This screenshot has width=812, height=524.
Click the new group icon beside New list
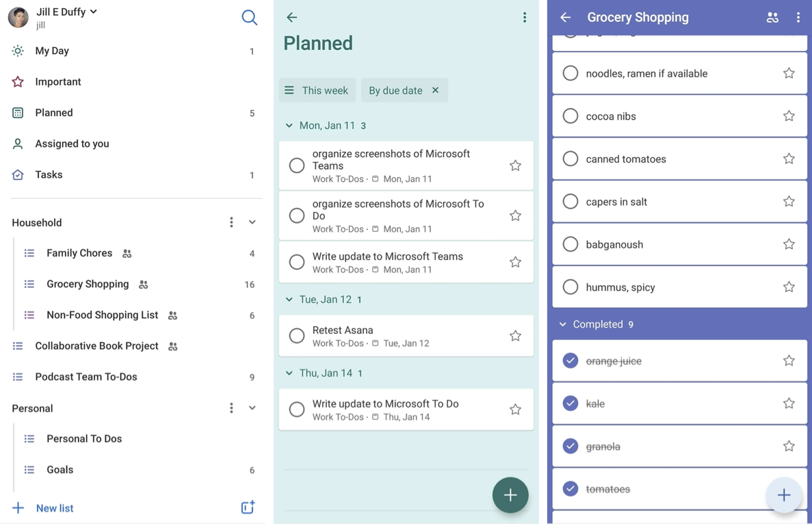(x=248, y=507)
